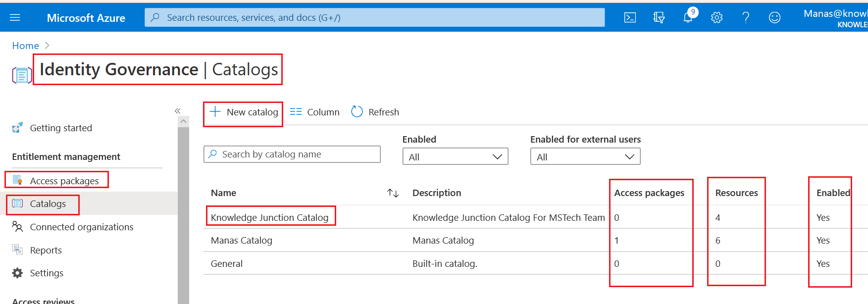Image resolution: width=868 pixels, height=304 pixels.
Task: Click the Settings gear in sidebar
Action: click(17, 273)
